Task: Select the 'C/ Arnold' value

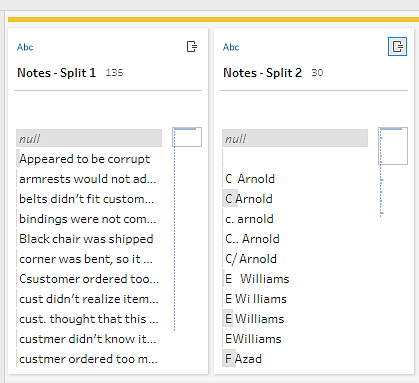Action: (295, 259)
